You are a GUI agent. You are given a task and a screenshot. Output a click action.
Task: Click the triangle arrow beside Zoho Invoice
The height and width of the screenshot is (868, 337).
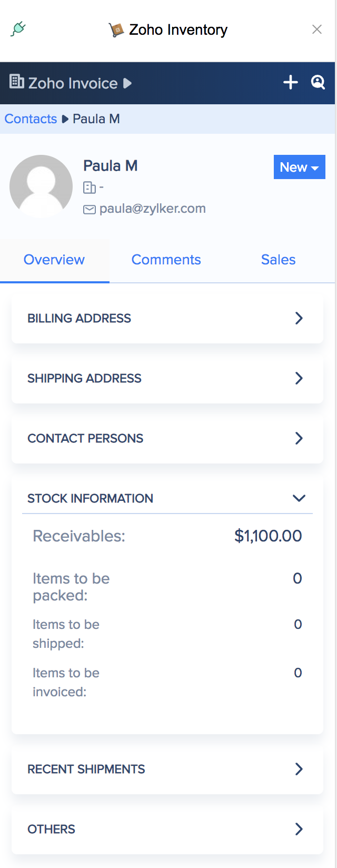tap(127, 83)
